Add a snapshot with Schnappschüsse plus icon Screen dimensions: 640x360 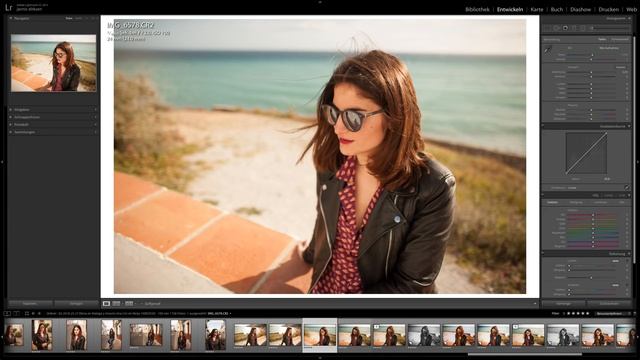click(96, 117)
